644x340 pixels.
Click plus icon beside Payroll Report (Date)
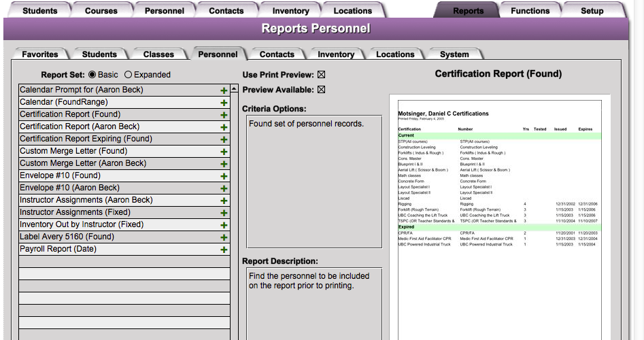[224, 250]
